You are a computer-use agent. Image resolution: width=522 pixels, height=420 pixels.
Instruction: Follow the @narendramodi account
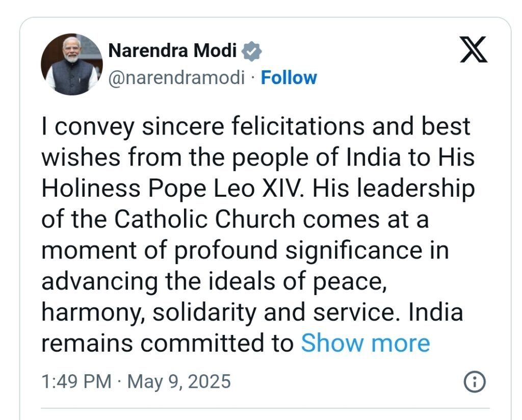(x=289, y=78)
